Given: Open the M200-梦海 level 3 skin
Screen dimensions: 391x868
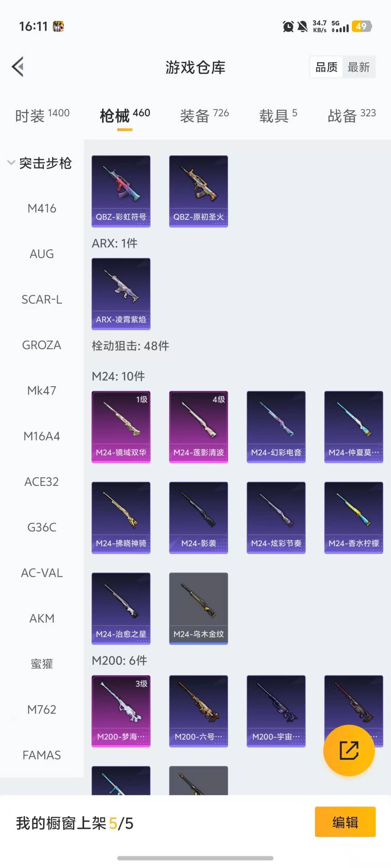Looking at the screenshot, I should coord(121,711).
